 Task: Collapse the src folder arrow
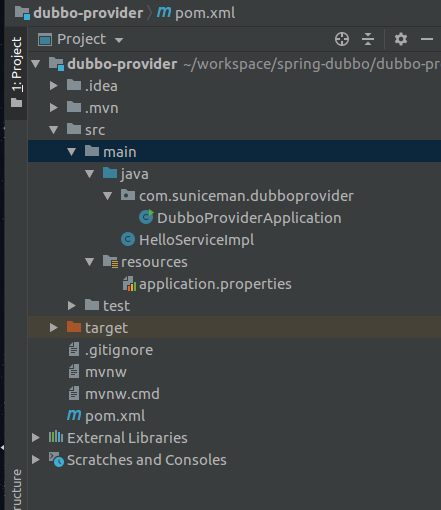pos(53,130)
